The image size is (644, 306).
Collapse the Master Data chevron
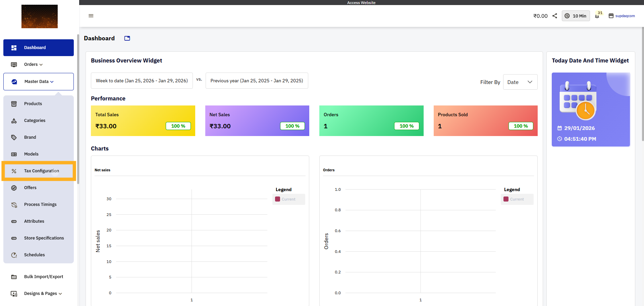(52, 82)
